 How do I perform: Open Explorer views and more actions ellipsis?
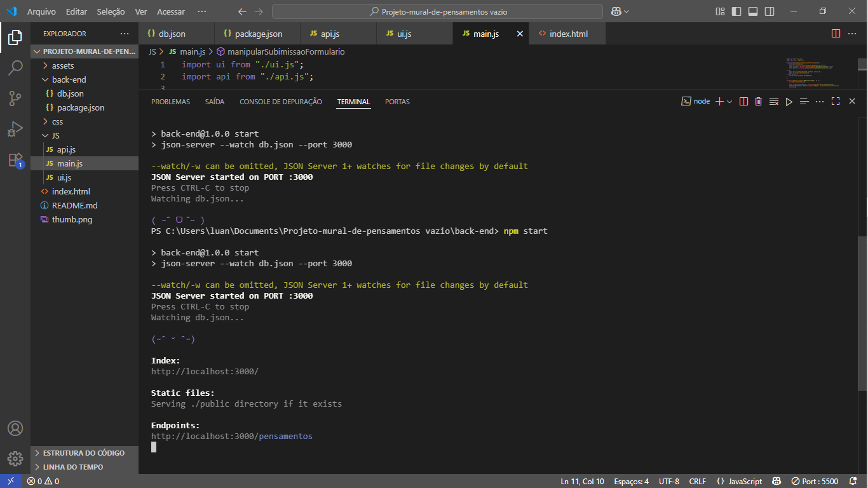pyautogui.click(x=125, y=34)
